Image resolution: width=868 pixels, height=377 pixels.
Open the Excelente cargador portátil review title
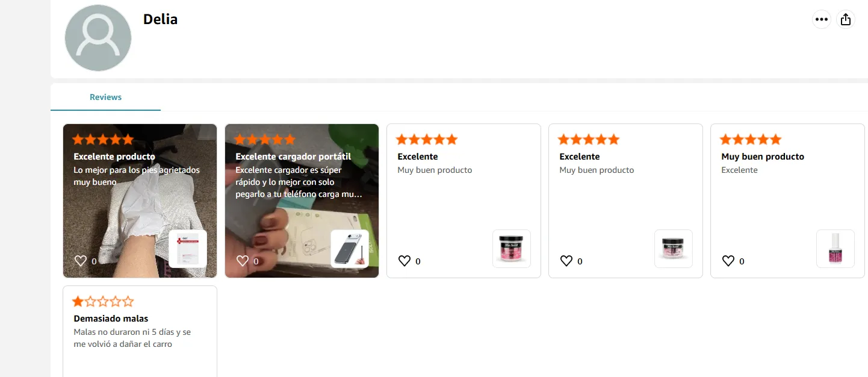293,157
